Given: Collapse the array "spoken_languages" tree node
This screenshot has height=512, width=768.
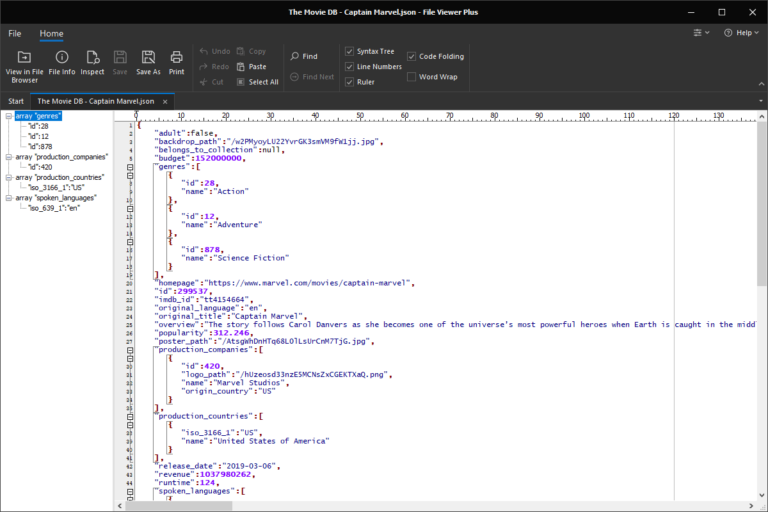Looking at the screenshot, I should click(9, 198).
